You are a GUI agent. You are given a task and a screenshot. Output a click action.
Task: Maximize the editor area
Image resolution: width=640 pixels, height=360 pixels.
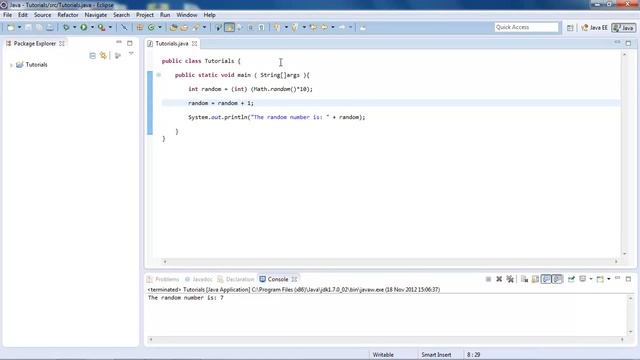pyautogui.click(x=628, y=43)
